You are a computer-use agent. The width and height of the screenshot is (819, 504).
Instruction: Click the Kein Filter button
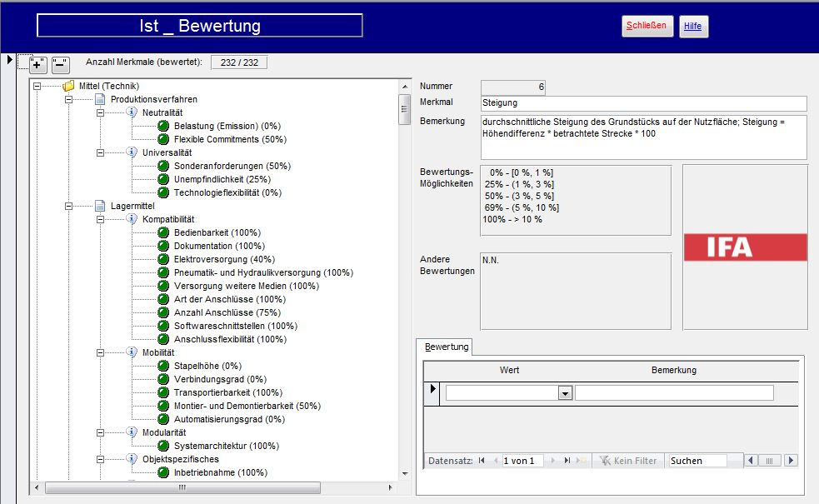point(628,461)
